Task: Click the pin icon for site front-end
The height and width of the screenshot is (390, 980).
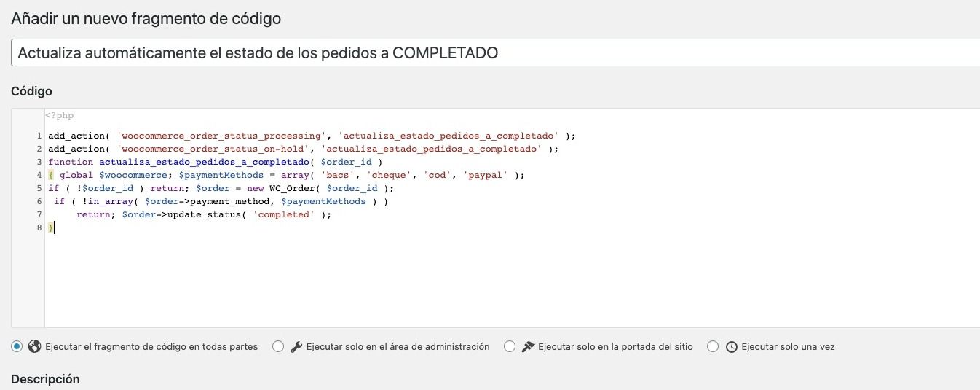Action: [529, 347]
